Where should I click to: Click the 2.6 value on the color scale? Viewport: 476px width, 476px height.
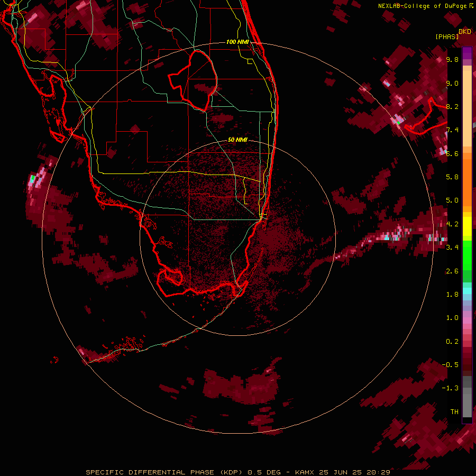[x=452, y=271]
